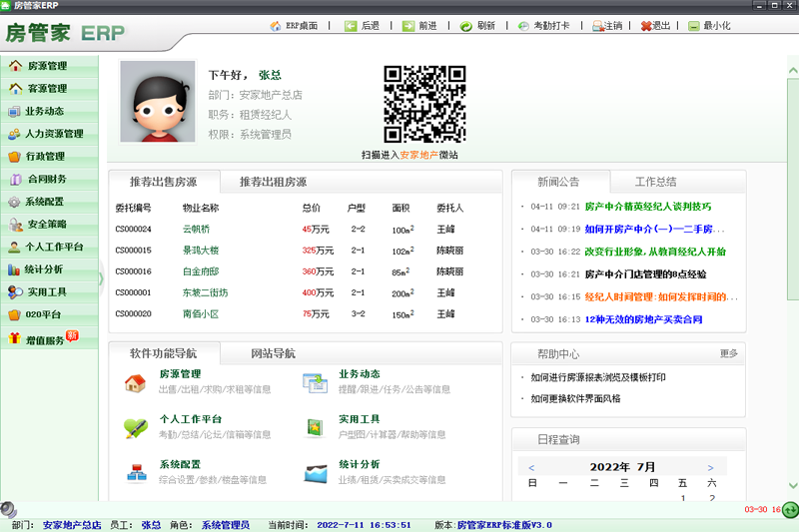Open the 系统配置 icon in function navigation
Image resolution: width=799 pixels, height=532 pixels.
coord(135,470)
